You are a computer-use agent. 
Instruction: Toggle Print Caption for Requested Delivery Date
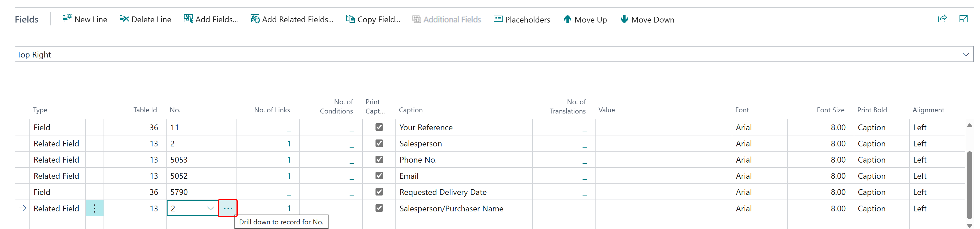(x=379, y=192)
